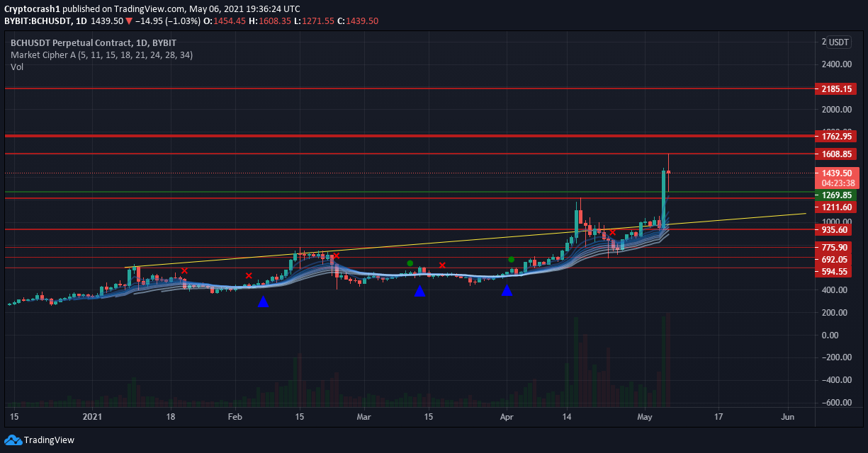Click the high value H:1608.35 in header

[271, 21]
